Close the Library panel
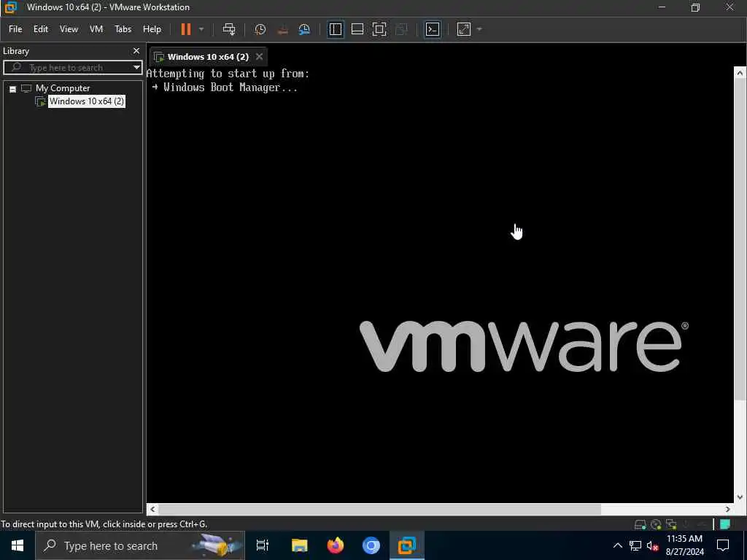Viewport: 747px width, 560px height. (x=136, y=50)
